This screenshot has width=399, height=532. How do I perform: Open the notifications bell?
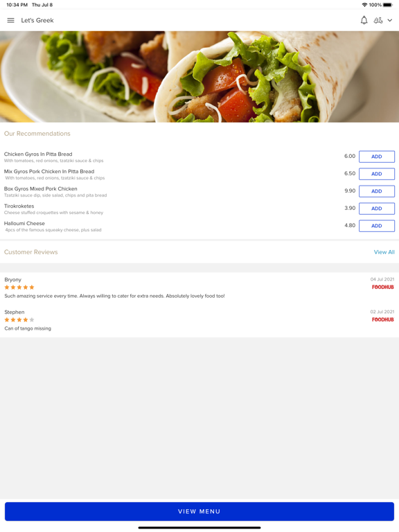point(364,20)
